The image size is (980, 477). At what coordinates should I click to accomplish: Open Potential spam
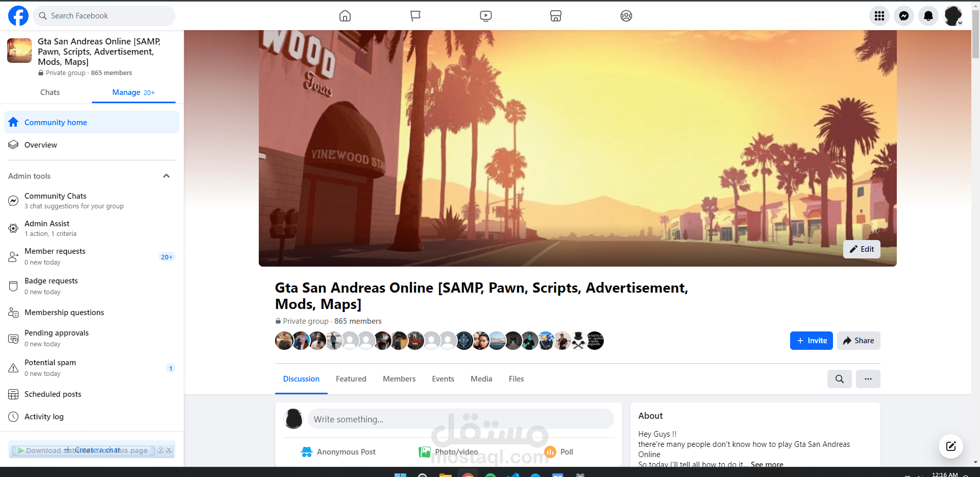coord(92,368)
